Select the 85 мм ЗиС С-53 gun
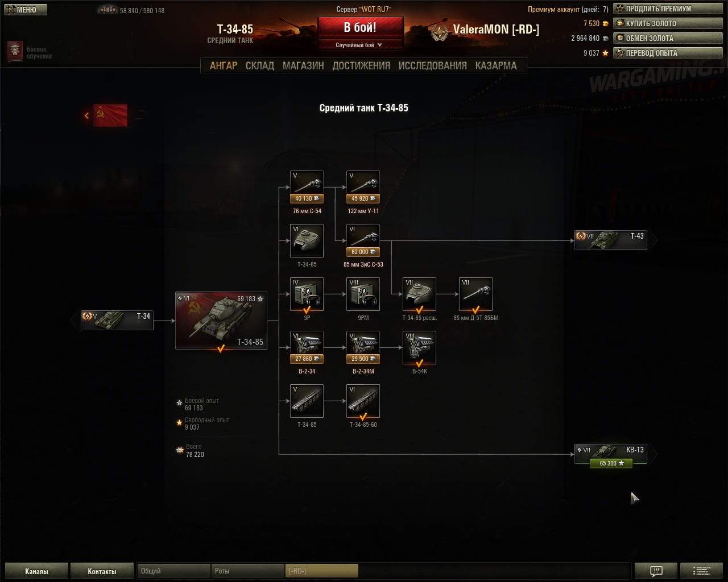This screenshot has width=728, height=582. coord(363,241)
